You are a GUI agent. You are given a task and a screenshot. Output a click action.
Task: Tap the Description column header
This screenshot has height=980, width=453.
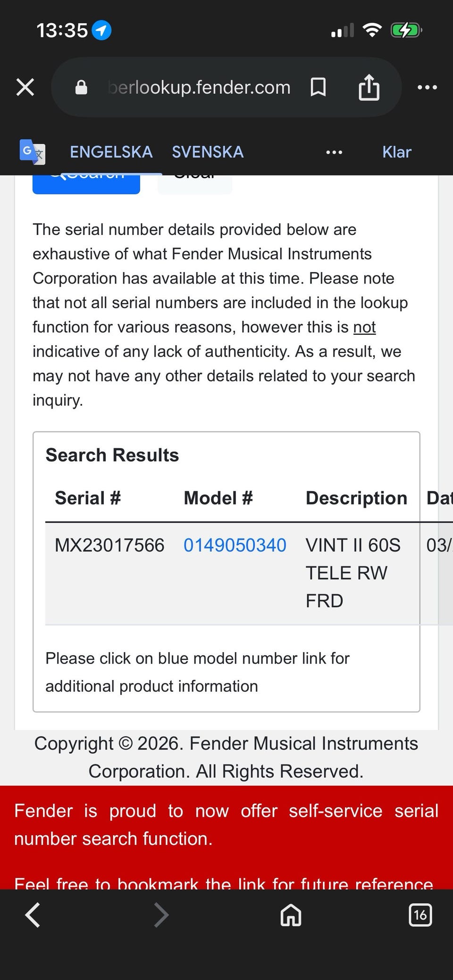[356, 498]
